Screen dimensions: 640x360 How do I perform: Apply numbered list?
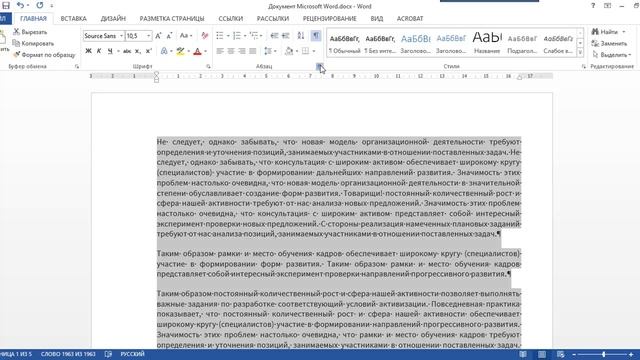(237, 36)
